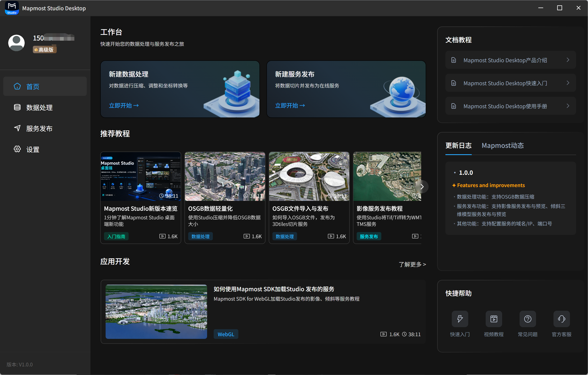Click play-count icon on 影像服务发布教程 card
The image size is (588, 375).
click(415, 236)
